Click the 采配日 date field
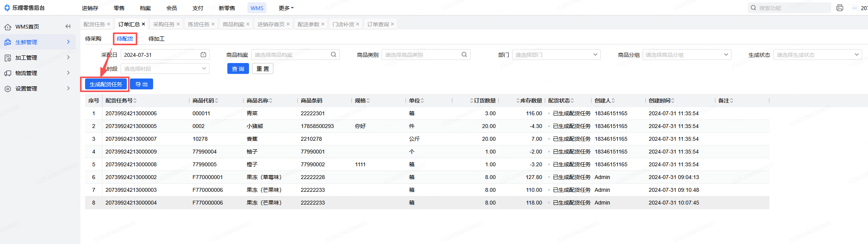The width and height of the screenshot is (868, 244). click(x=165, y=55)
